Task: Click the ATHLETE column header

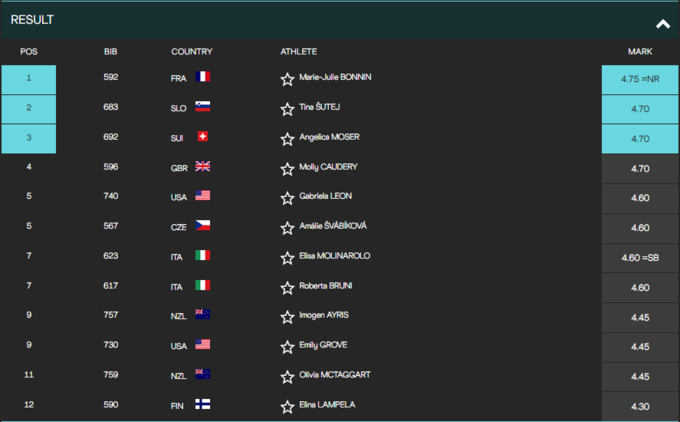Action: click(x=298, y=51)
